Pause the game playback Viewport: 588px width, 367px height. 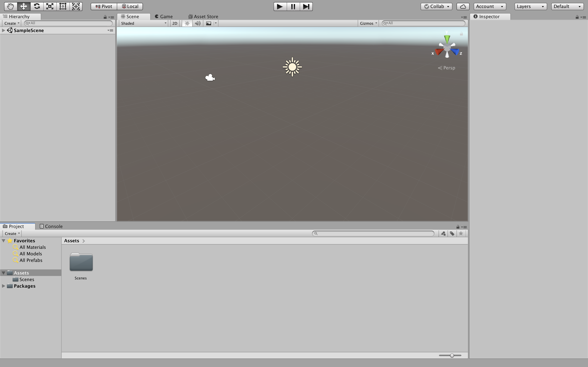[x=293, y=6]
